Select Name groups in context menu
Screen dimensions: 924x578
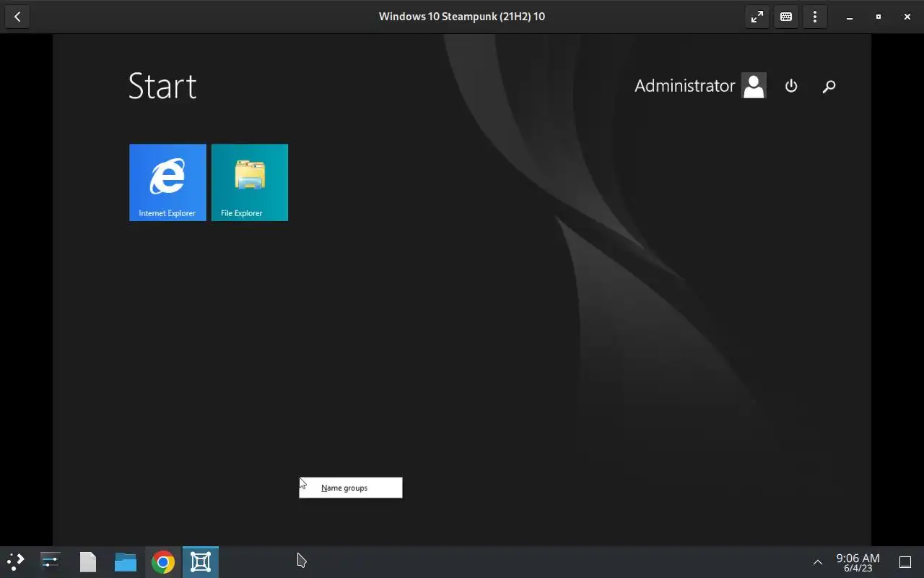[351, 488]
